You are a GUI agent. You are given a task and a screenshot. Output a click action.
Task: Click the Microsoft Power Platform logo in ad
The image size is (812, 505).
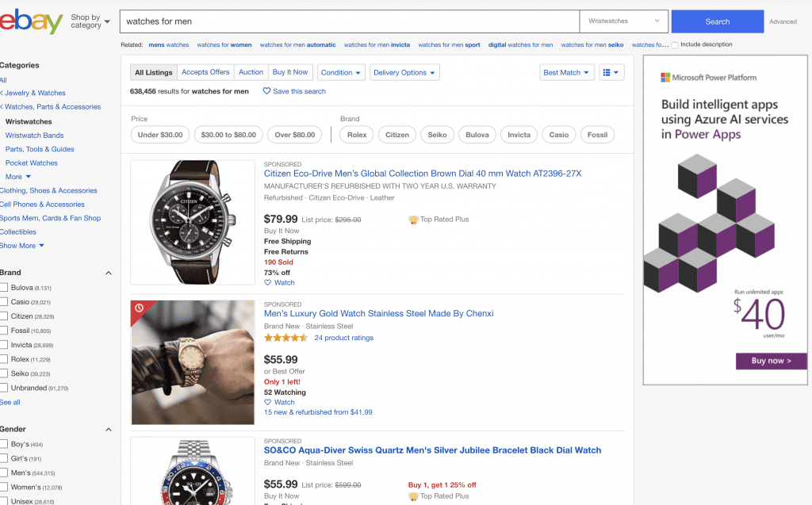tap(708, 78)
